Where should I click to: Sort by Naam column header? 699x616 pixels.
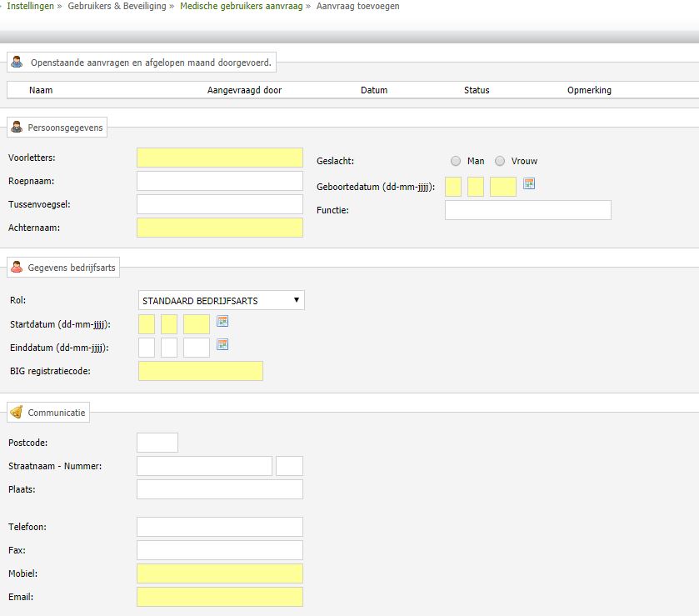pos(41,90)
